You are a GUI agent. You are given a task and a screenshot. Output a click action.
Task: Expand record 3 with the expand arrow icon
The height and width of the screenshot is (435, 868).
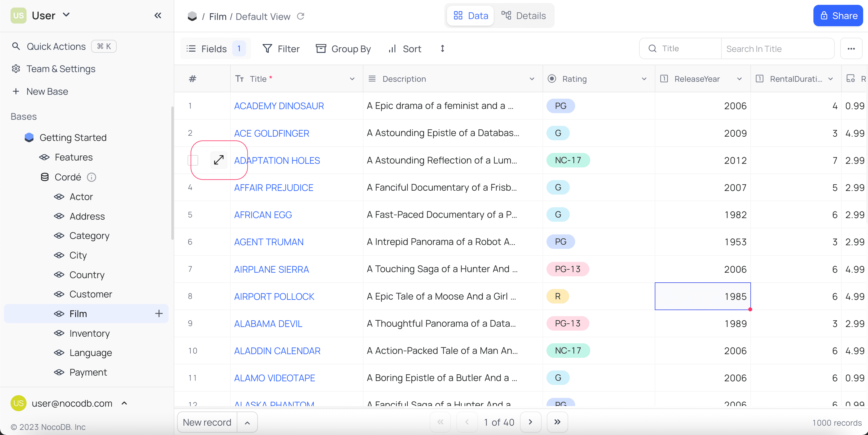pos(219,160)
